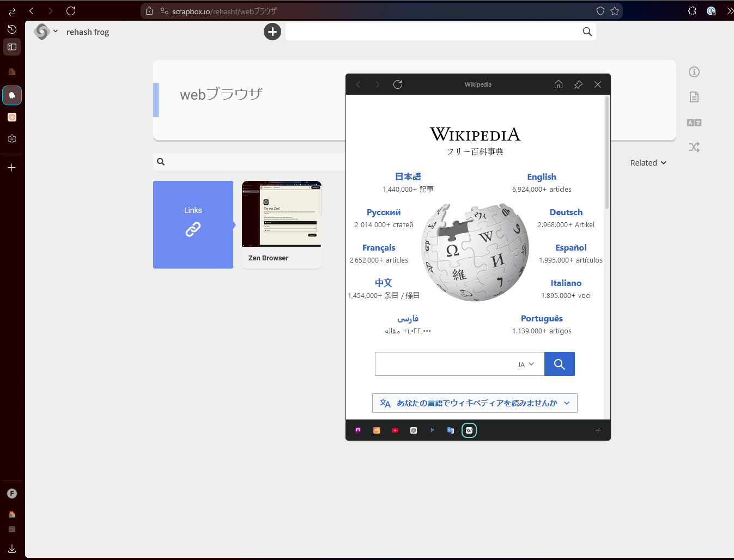734x560 pixels.
Task: Click the orange chart web panel icon
Action: 377,430
